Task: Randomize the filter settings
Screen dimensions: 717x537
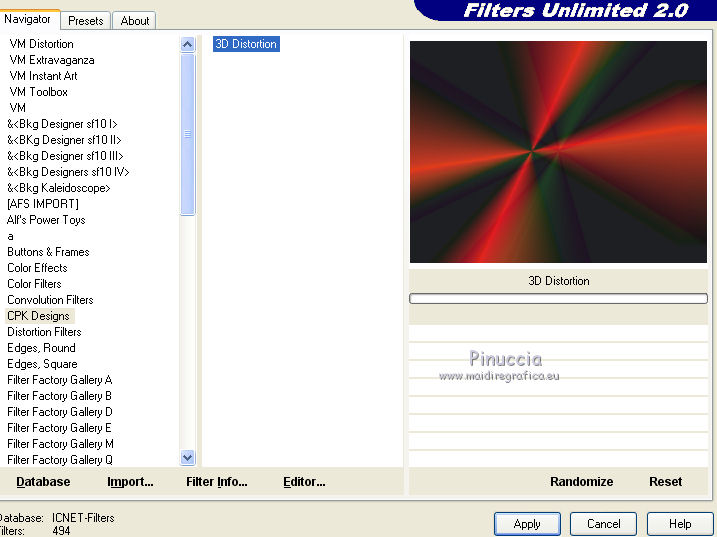Action: pos(582,482)
